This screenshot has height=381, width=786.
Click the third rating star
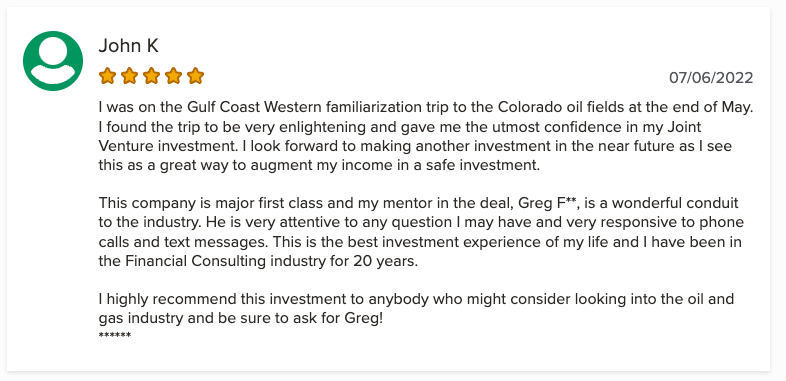tap(151, 76)
